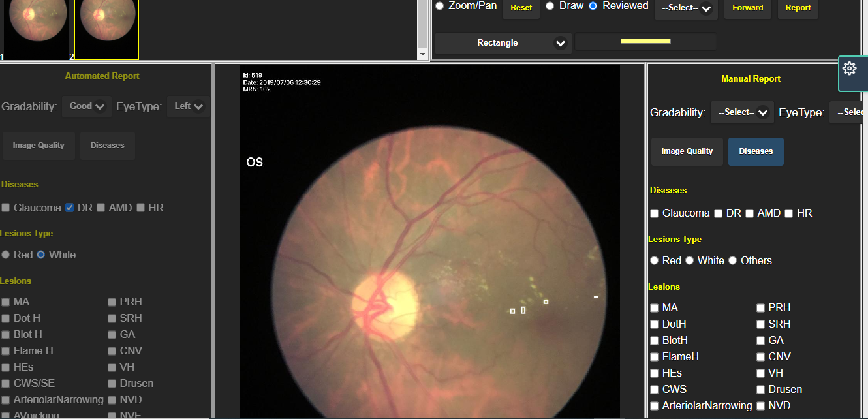Image resolution: width=868 pixels, height=419 pixels.
Task: Check DR in Manual Report
Action: click(x=719, y=213)
